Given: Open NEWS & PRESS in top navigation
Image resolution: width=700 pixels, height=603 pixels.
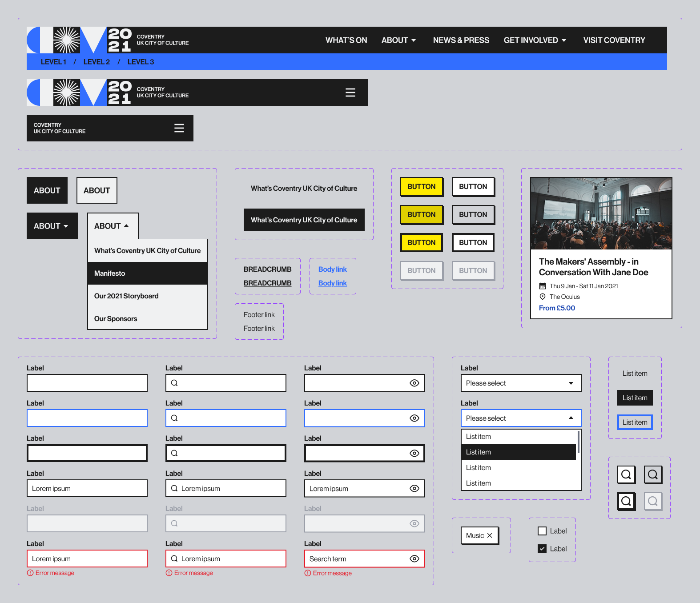Looking at the screenshot, I should click(x=461, y=40).
